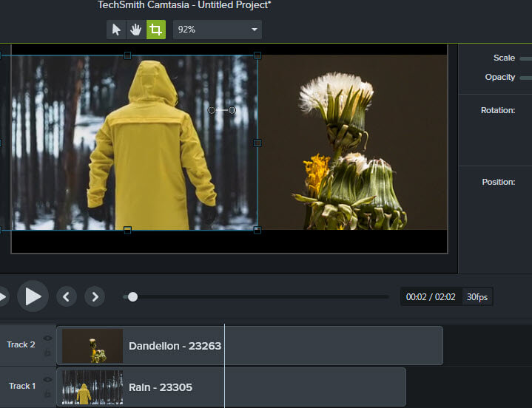Toggle Track 2 visibility eye icon
The width and height of the screenshot is (532, 408).
pyautogui.click(x=48, y=339)
